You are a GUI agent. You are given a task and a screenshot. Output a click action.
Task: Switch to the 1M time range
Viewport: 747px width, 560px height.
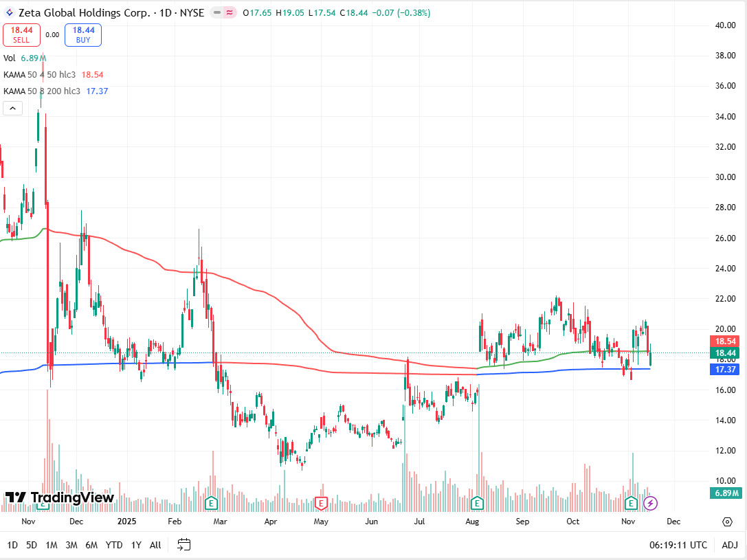pos(52,545)
